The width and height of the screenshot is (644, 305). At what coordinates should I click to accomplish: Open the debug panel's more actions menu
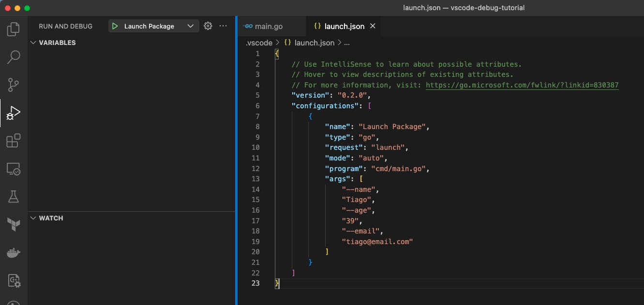[223, 26]
